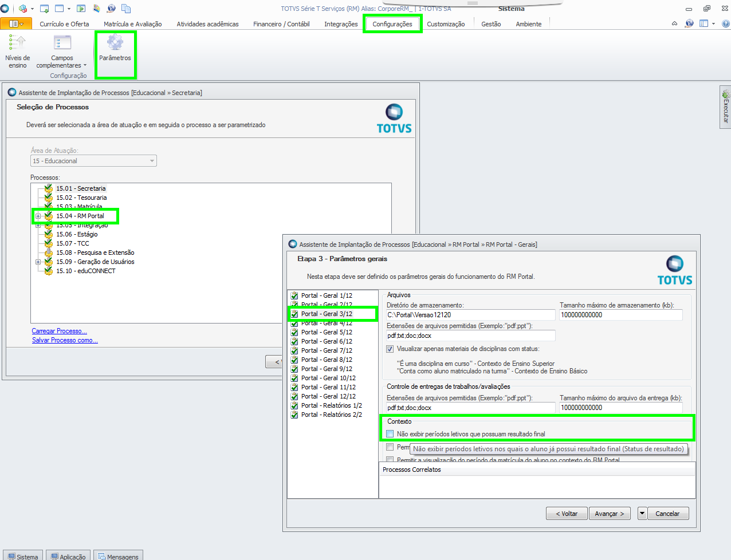Enable 'Não exibir períodos letivos' checkbox
Screen dimensions: 731x560
pyautogui.click(x=390, y=434)
